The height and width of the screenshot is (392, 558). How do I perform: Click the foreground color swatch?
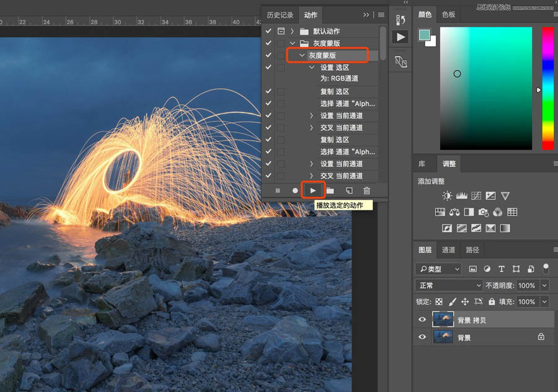pyautogui.click(x=424, y=36)
